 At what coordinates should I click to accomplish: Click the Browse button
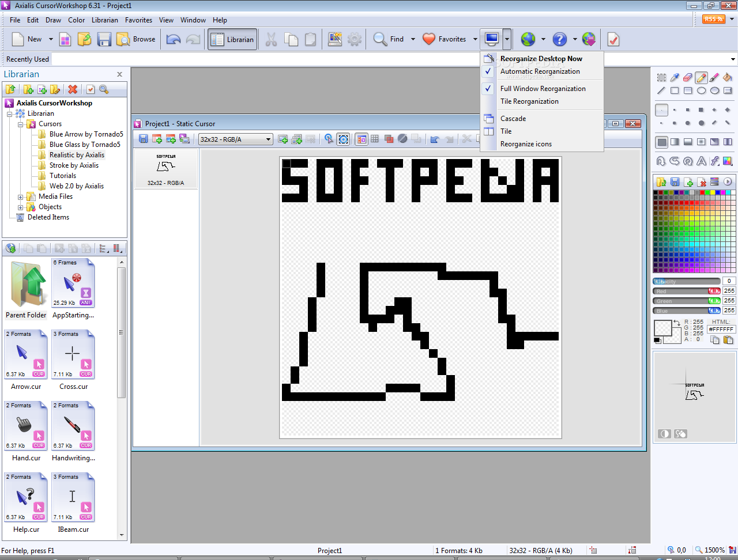(136, 39)
